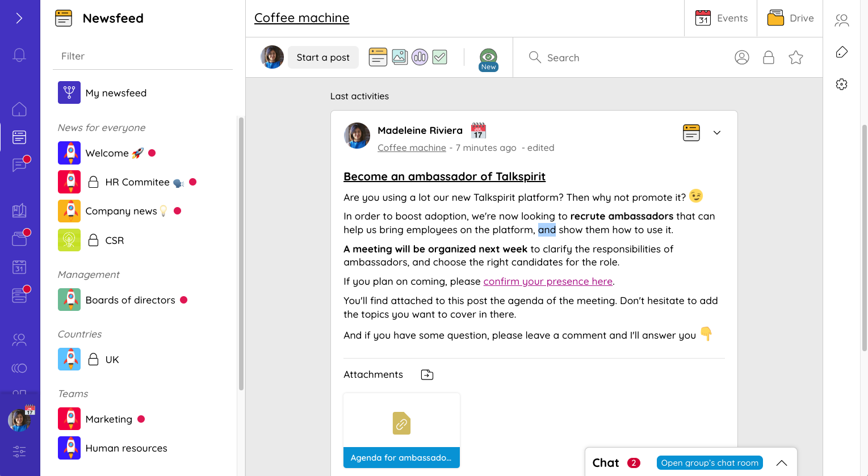This screenshot has width=868, height=476.
Task: Click your avatar beside Start a post
Action: click(x=272, y=57)
